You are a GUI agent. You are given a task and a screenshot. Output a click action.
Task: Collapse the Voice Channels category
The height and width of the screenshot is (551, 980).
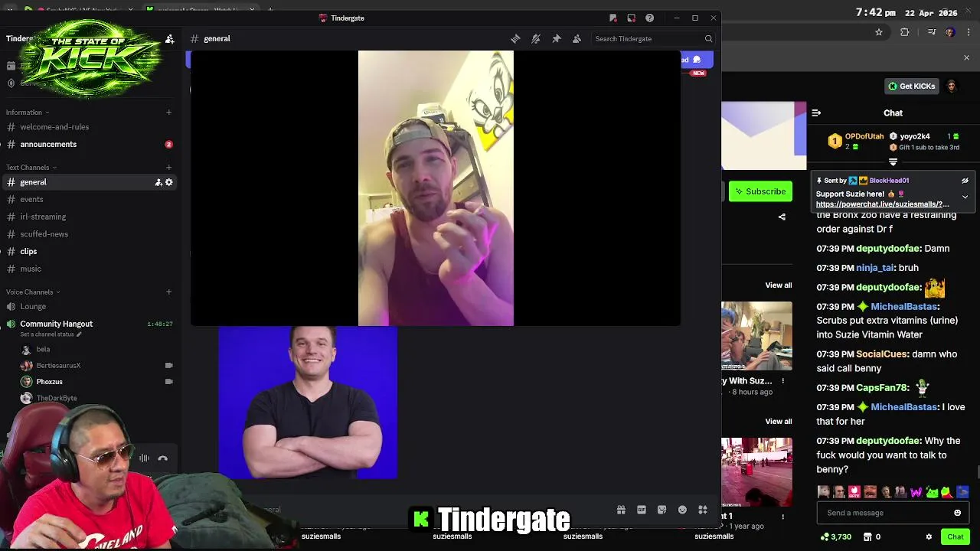[x=33, y=292]
